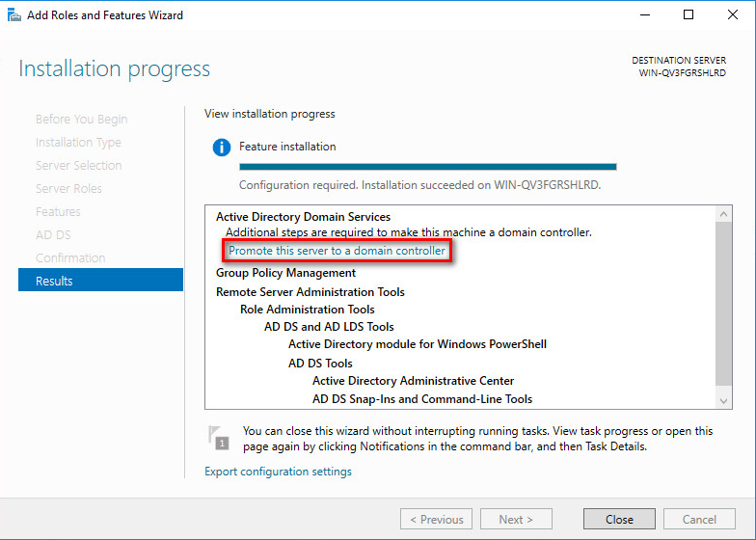Select AD DS step in sidebar
The height and width of the screenshot is (540, 756).
(x=53, y=235)
